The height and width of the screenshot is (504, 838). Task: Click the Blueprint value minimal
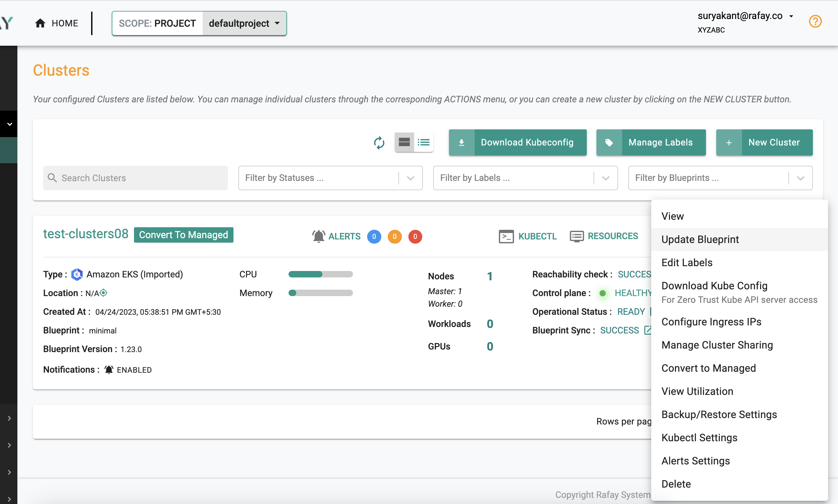[103, 331]
